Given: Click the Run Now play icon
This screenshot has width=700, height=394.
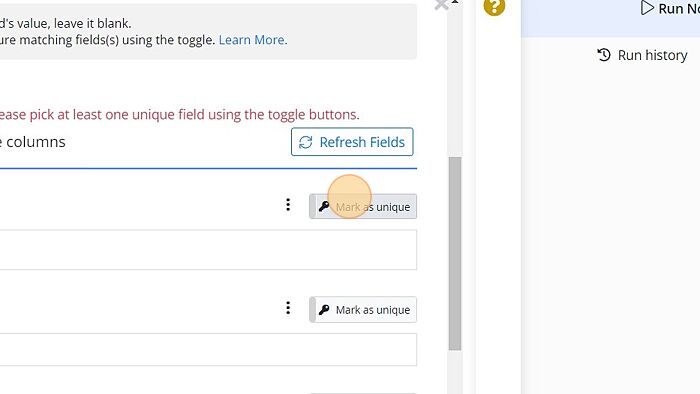Looking at the screenshot, I should coord(647,8).
